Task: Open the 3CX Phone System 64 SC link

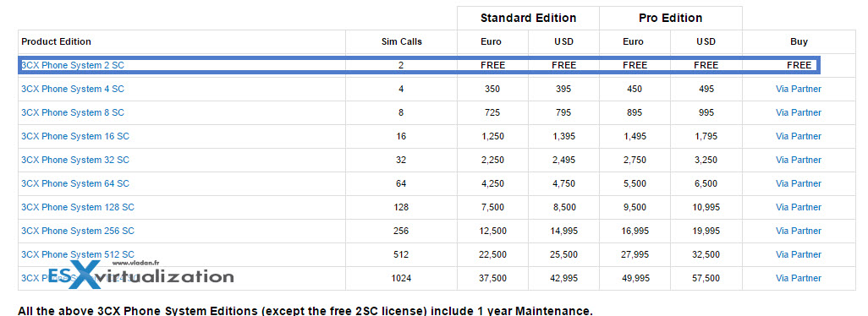Action: tap(75, 183)
